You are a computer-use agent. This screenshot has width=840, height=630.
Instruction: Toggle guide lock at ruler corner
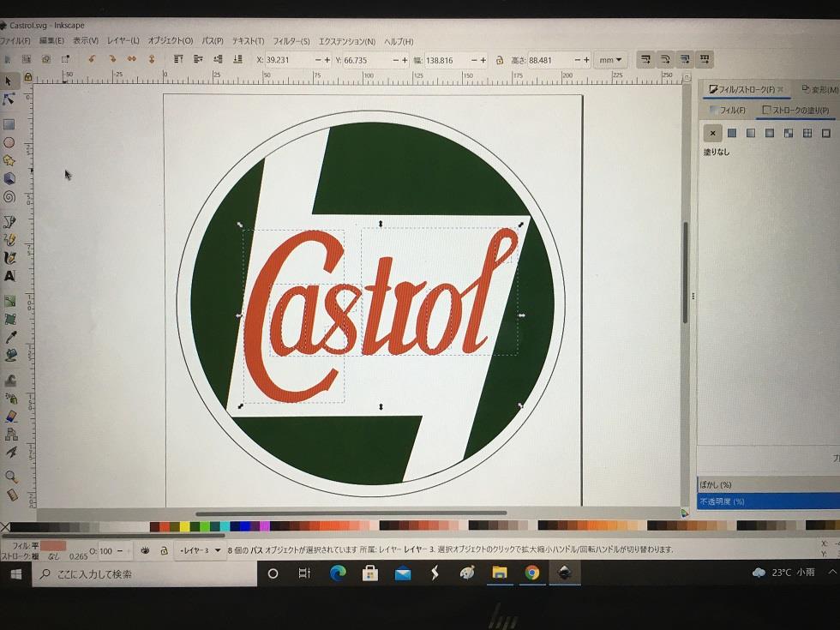[x=27, y=77]
